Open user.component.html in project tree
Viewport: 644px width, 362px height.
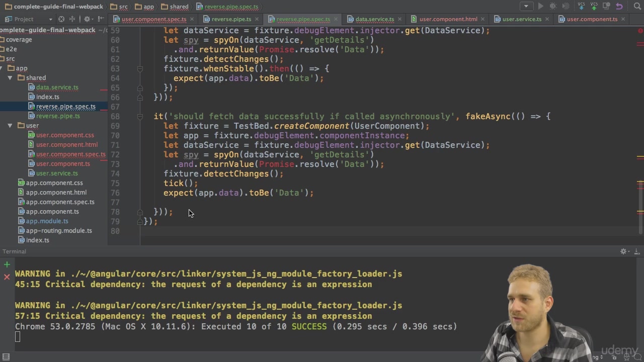pos(63,145)
